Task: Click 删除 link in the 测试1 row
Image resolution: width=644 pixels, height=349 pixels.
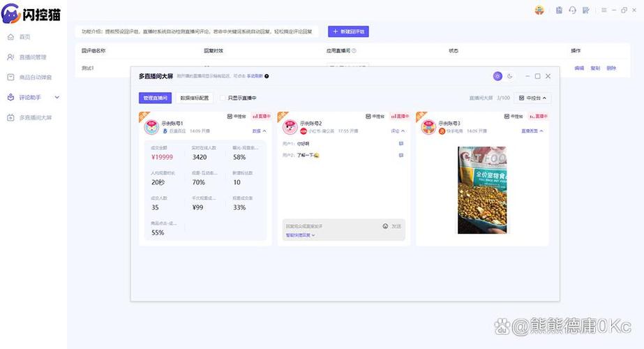Action: tap(611, 68)
